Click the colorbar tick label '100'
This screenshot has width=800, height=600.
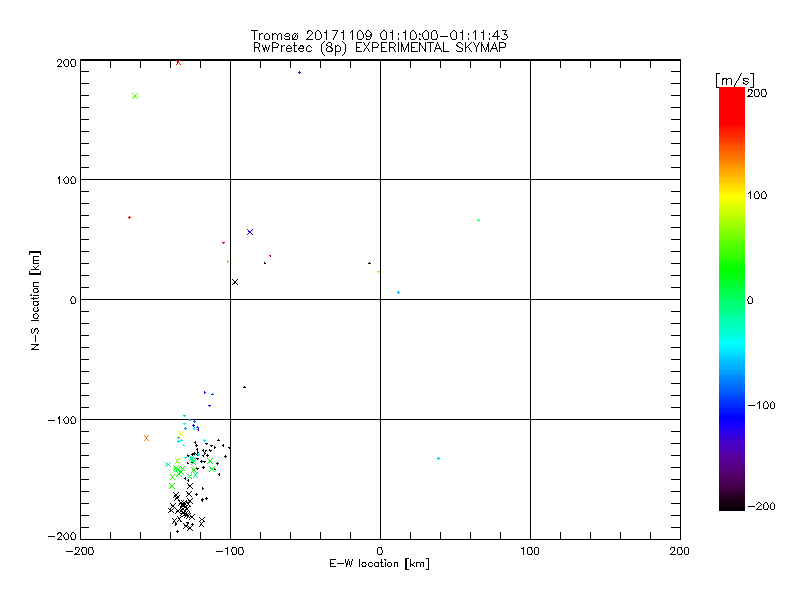(x=757, y=195)
